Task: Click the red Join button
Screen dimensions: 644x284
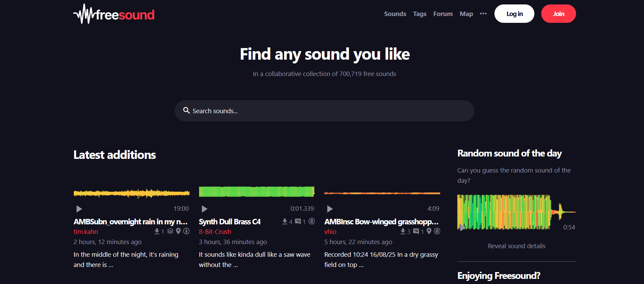Action: [558, 14]
